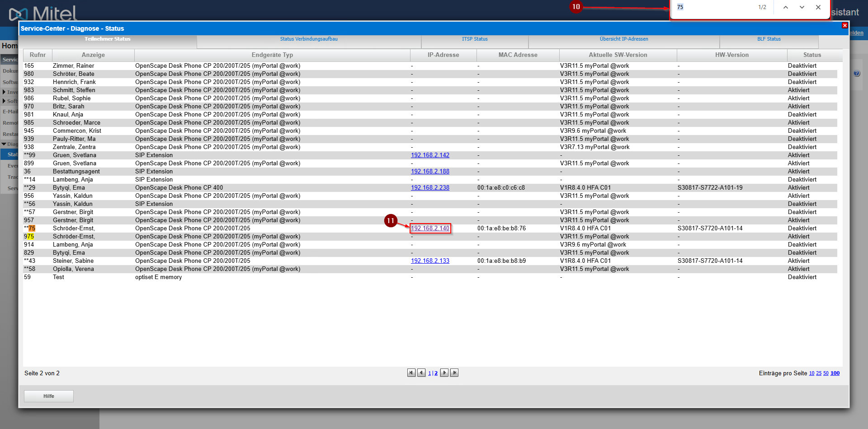The height and width of the screenshot is (429, 868).
Task: Sort by Aktuelle SW-Version column header
Action: 618,55
